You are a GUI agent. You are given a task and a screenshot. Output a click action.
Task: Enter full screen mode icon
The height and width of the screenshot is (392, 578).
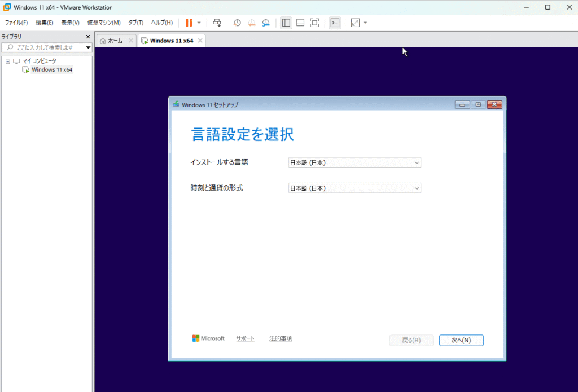(315, 23)
